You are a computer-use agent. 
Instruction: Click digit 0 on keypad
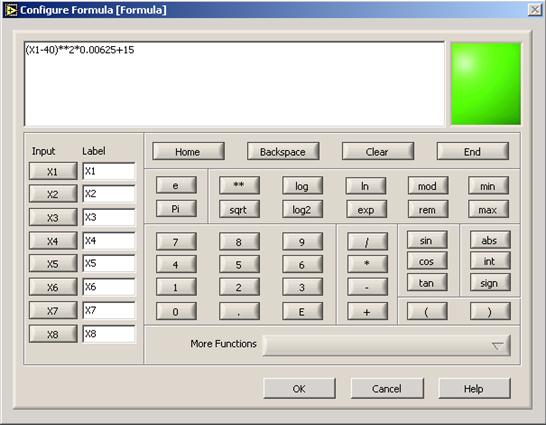tap(176, 311)
